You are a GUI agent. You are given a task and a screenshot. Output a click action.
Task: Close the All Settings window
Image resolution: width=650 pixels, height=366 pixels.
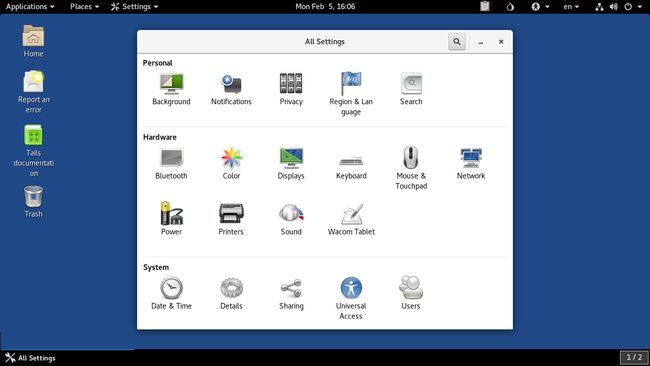click(x=501, y=41)
